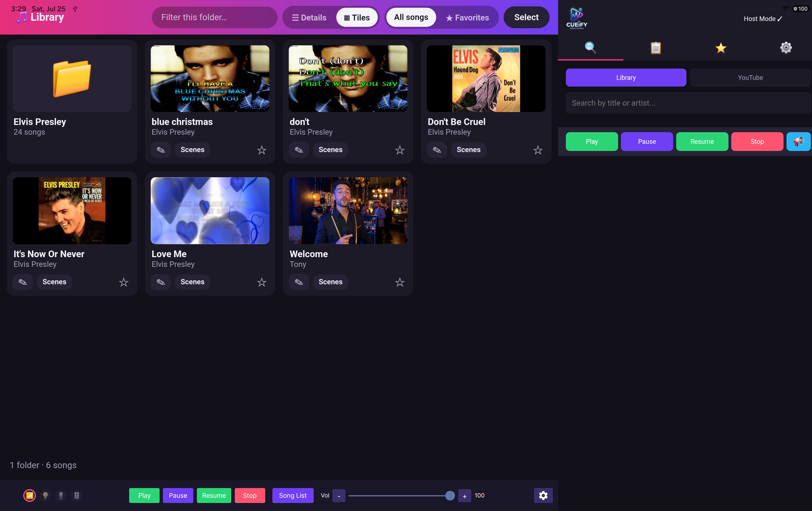
Task: Select the YouTube search source tab
Action: 750,77
